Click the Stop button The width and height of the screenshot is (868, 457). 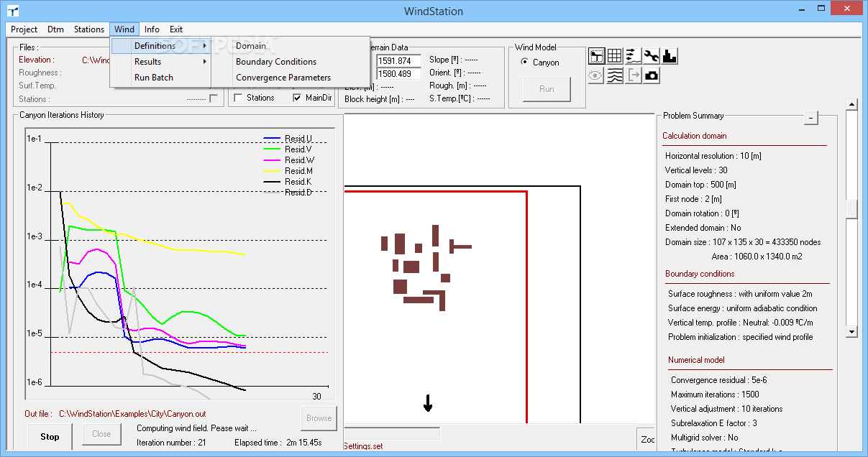[50, 436]
